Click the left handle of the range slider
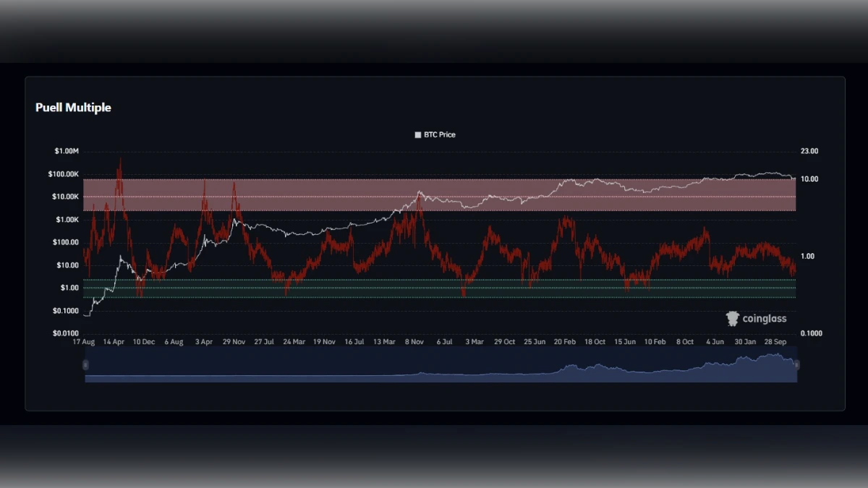868x488 pixels. (85, 365)
